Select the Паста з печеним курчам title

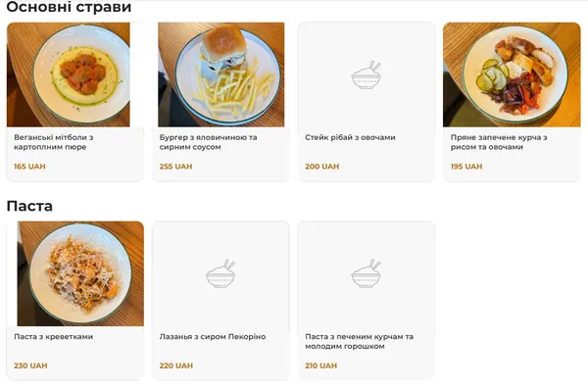[x=359, y=341]
